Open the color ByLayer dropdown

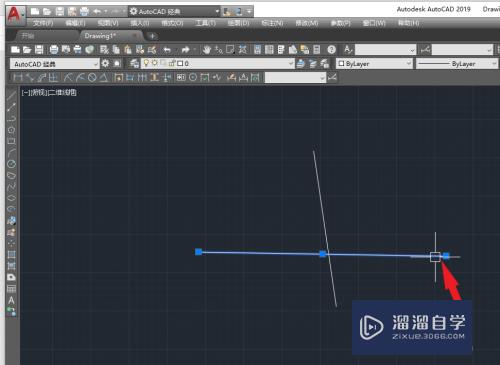(x=374, y=64)
